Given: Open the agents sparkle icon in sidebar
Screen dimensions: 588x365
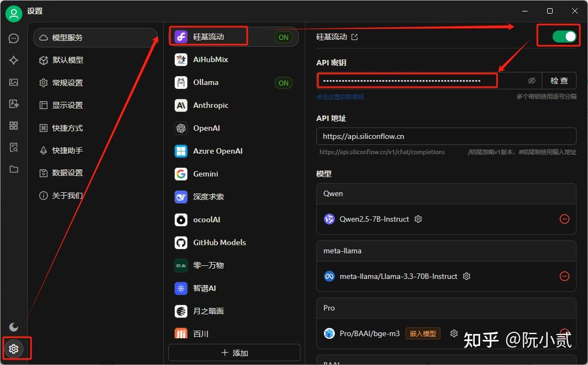Looking at the screenshot, I should click(14, 60).
